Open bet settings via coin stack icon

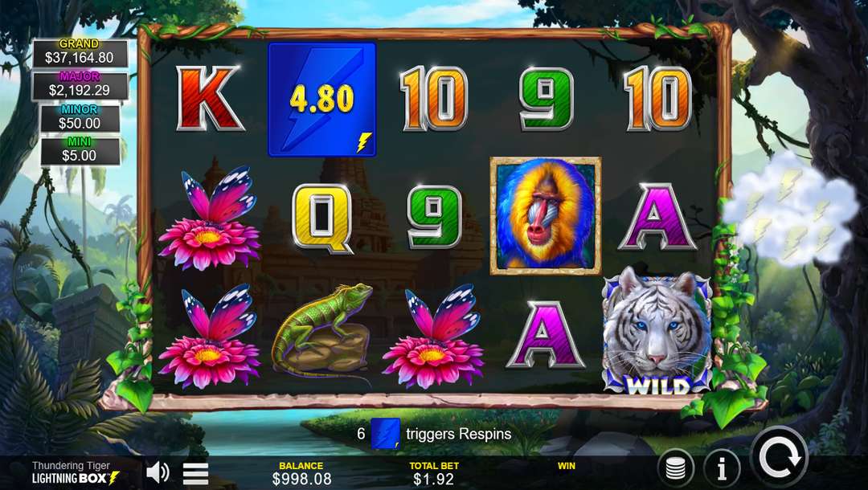(x=675, y=469)
